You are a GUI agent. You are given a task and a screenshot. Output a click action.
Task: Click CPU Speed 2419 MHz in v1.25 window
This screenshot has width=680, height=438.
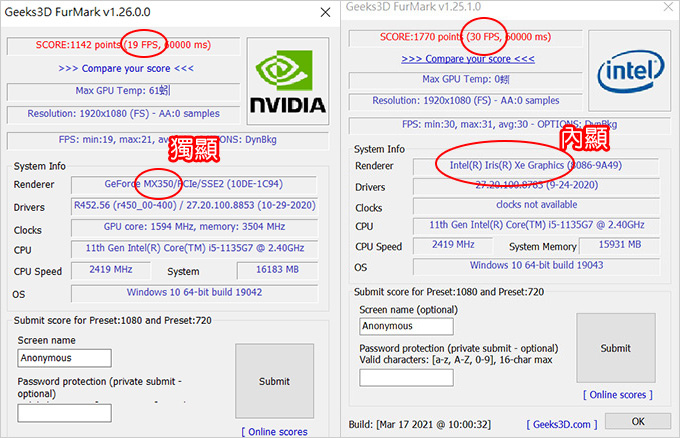(x=453, y=245)
